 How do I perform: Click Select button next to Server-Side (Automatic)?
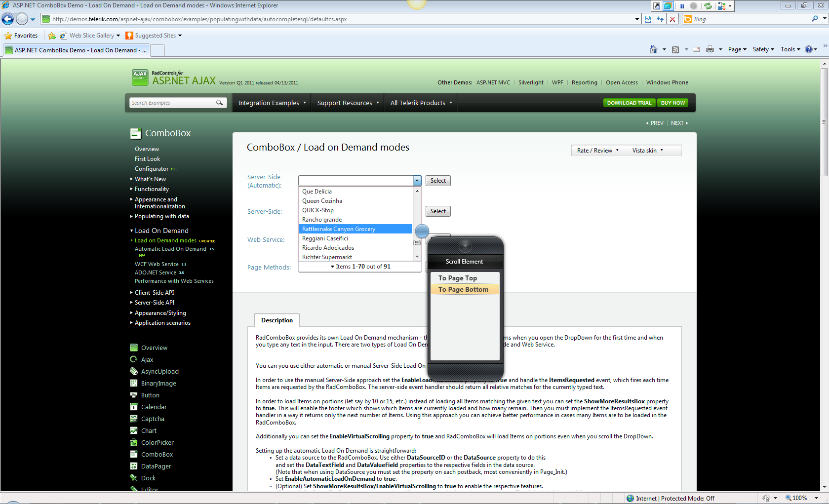(x=438, y=181)
